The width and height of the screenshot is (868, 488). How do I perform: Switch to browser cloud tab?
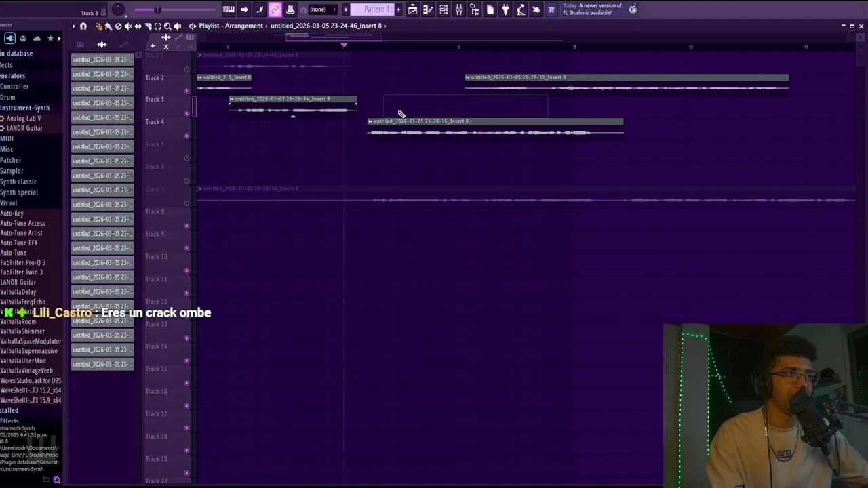click(37, 39)
